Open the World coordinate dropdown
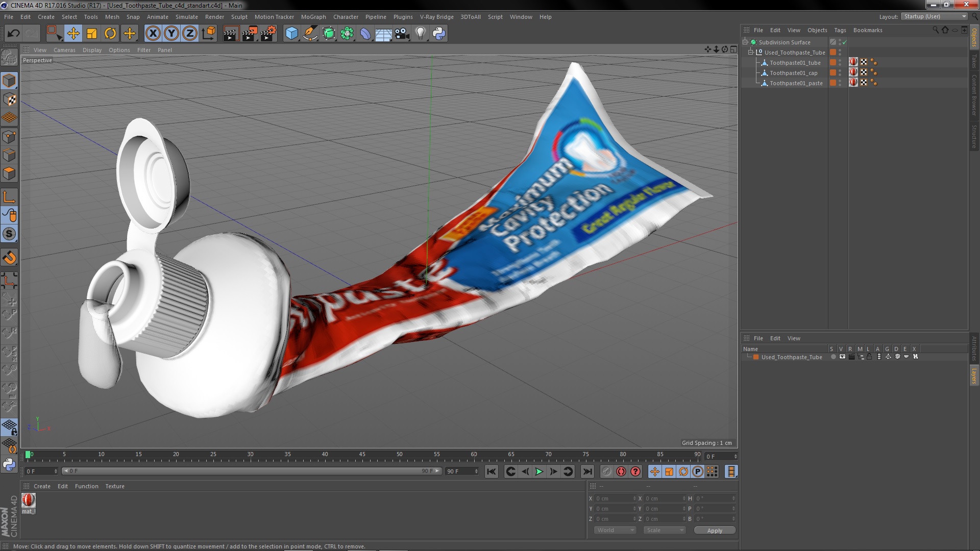The image size is (980, 551). [615, 531]
